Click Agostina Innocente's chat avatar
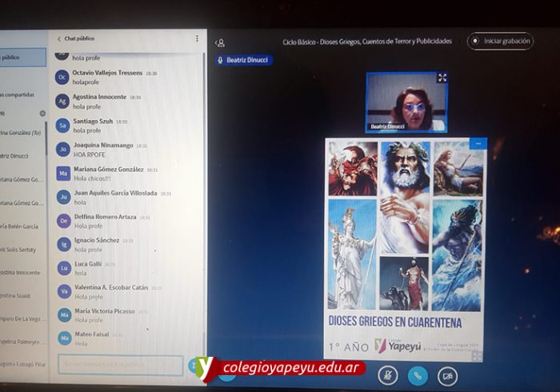This screenshot has height=392, width=560. click(x=62, y=101)
